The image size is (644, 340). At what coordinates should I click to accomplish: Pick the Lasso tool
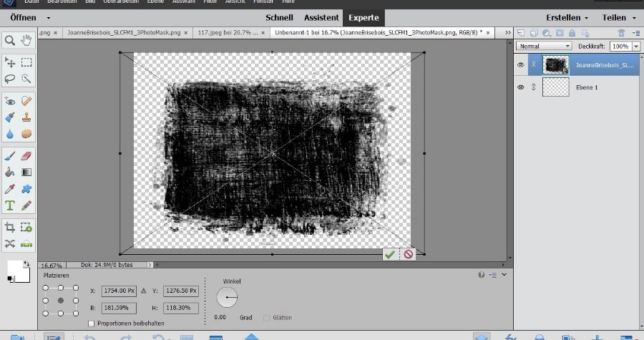tap(10, 79)
